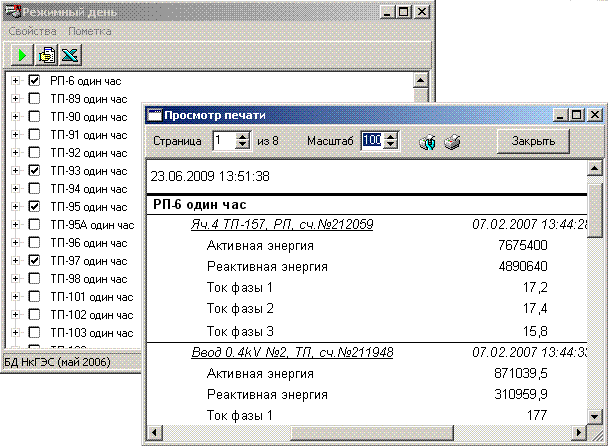608x446 pixels.
Task: Disable the ТП-95 один час checkbox
Action: (34, 206)
